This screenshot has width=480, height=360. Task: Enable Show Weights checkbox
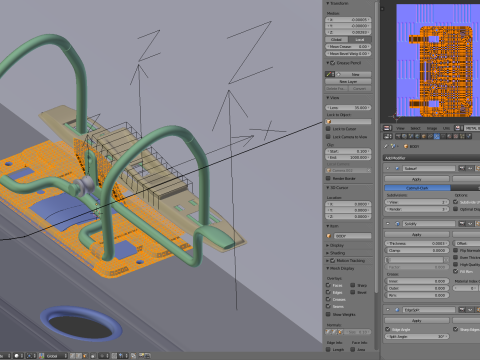(328, 314)
